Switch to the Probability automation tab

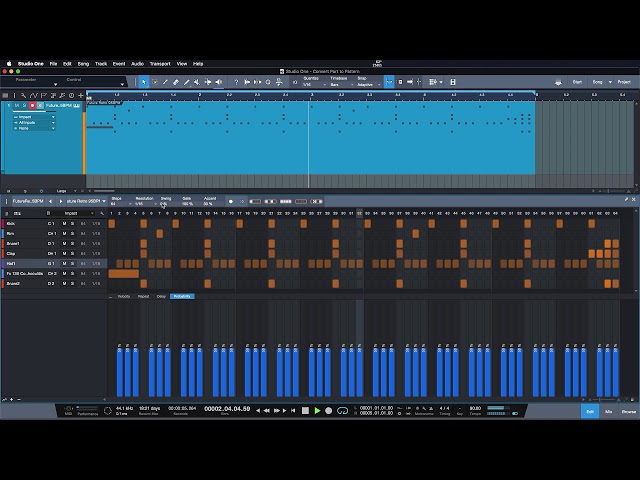182,296
